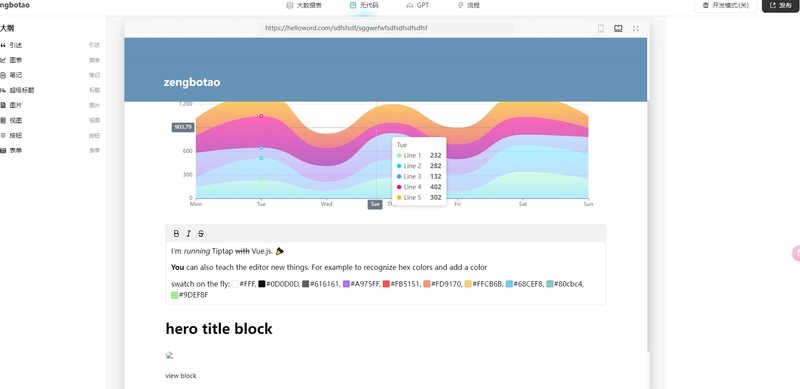
Task: Switch preview to desktop laptop view
Action: pyautogui.click(x=618, y=29)
